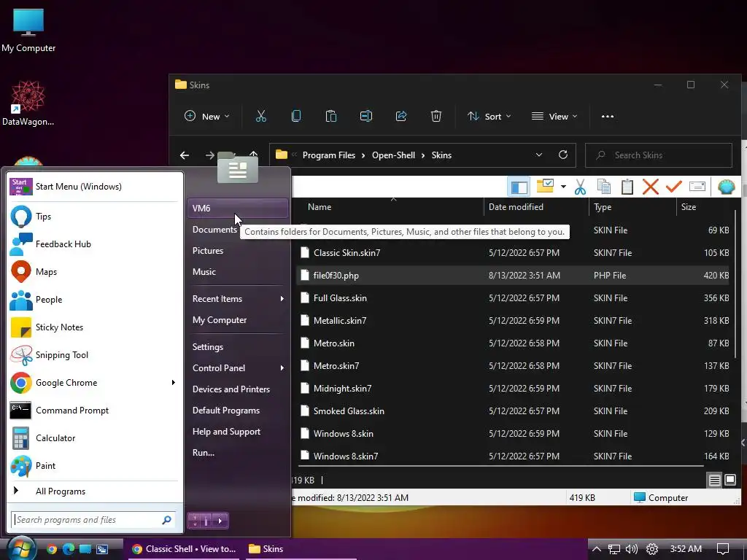The image size is (747, 560).
Task: Click Email envelope icon in Classic toolbar
Action: pyautogui.click(x=697, y=186)
